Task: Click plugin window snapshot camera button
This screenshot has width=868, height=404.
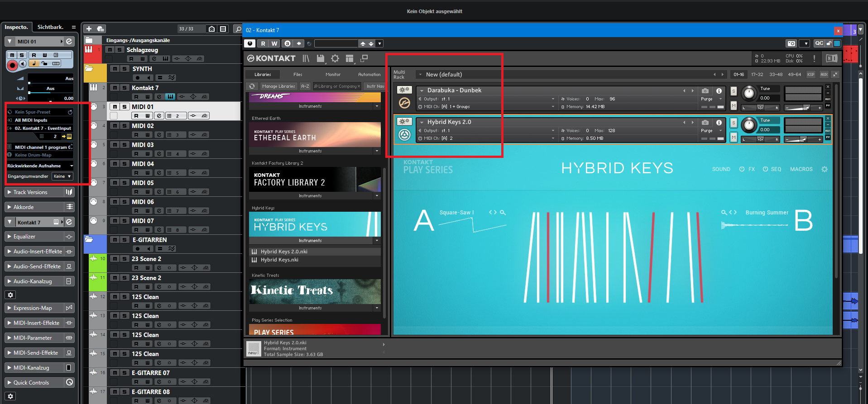Action: [x=791, y=43]
